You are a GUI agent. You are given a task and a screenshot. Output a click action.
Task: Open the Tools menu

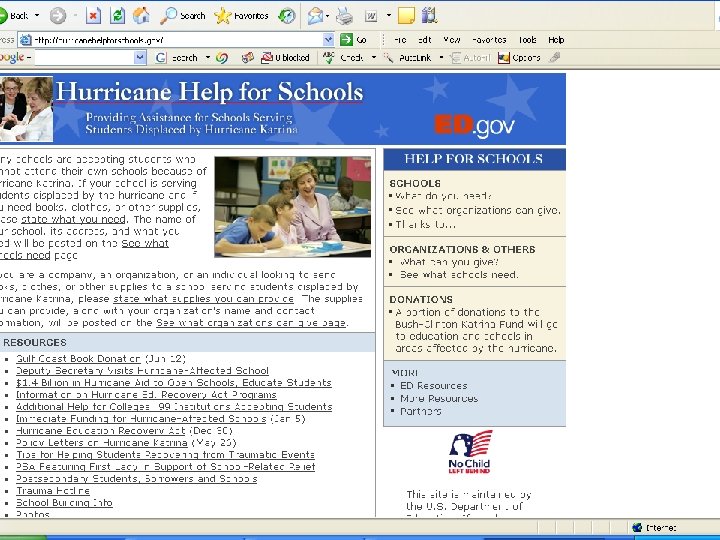(x=527, y=40)
